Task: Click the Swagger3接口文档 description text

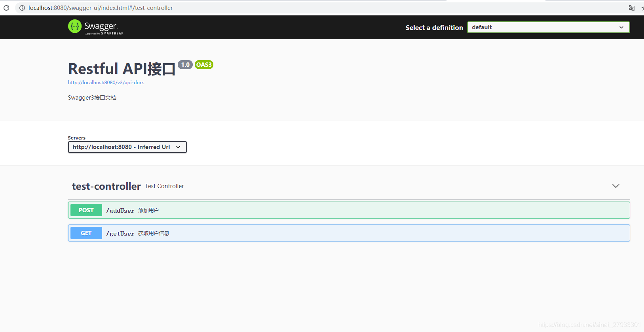Action: pos(92,98)
